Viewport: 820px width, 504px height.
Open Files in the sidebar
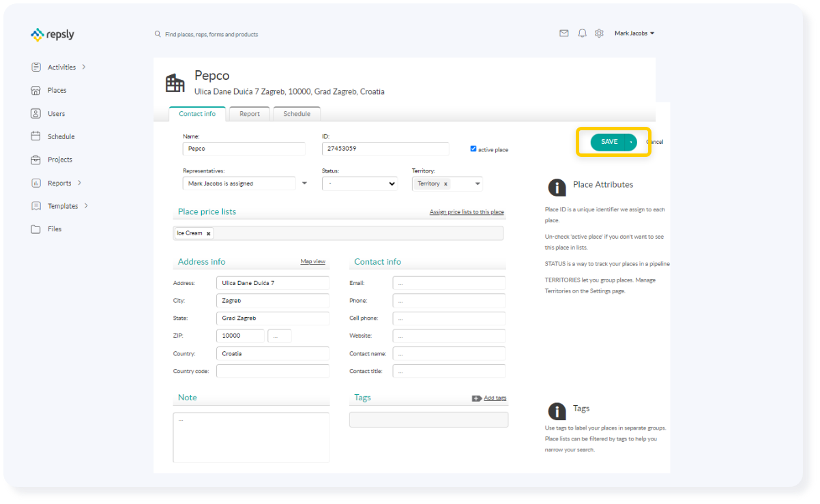pyautogui.click(x=55, y=229)
